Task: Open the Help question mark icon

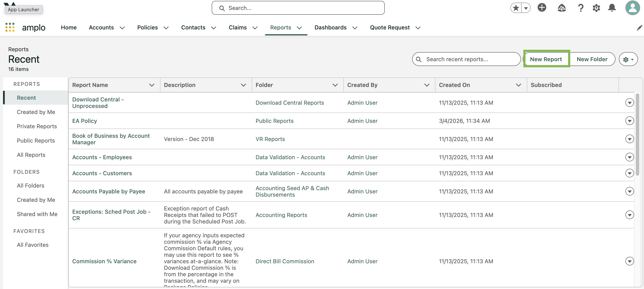Action: [x=580, y=8]
